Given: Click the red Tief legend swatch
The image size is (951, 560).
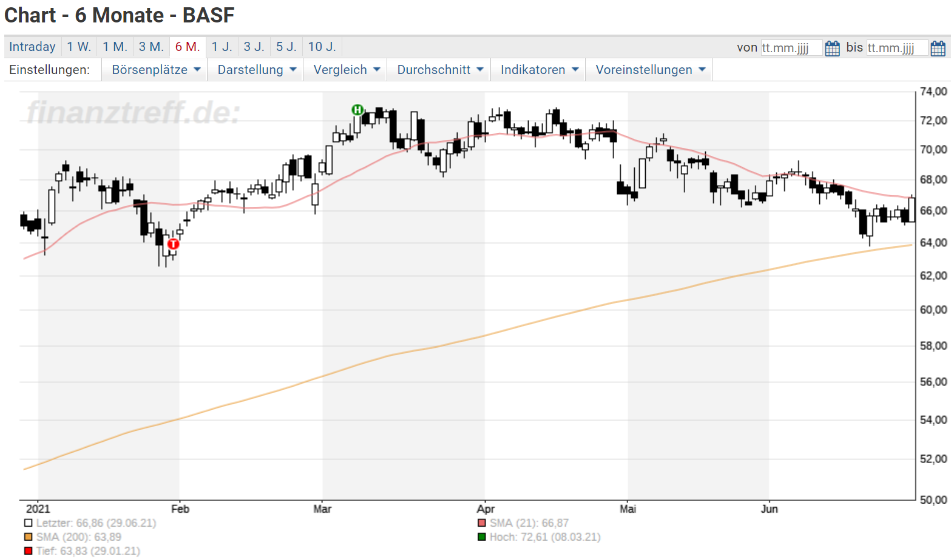Looking at the screenshot, I should coord(28,551).
